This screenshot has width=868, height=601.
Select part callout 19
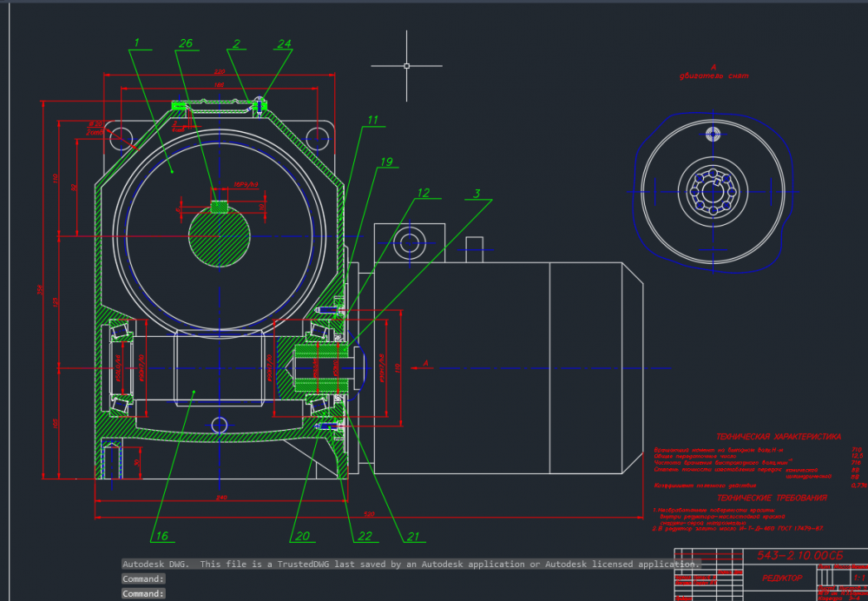385,162
